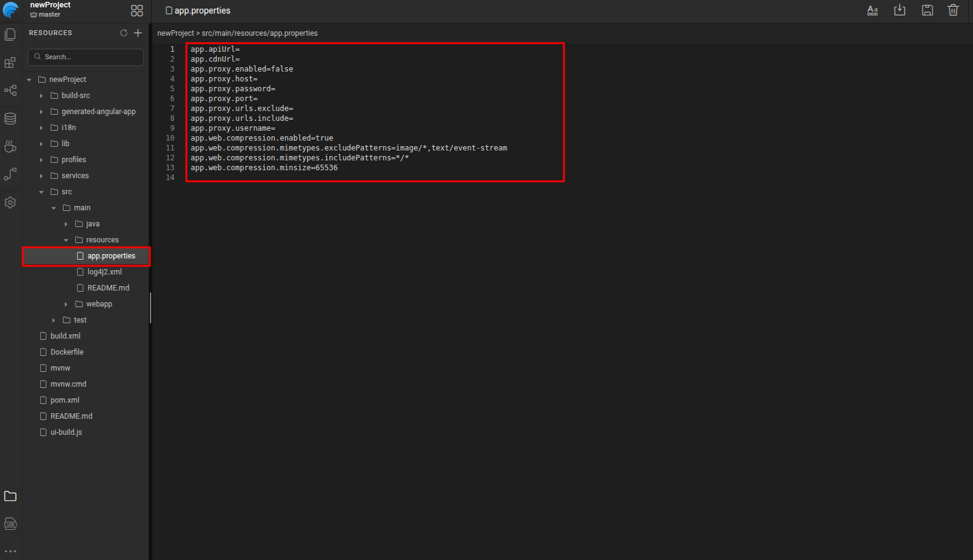
Task: Open the databases icon in left sidebar
Action: pyautogui.click(x=10, y=118)
